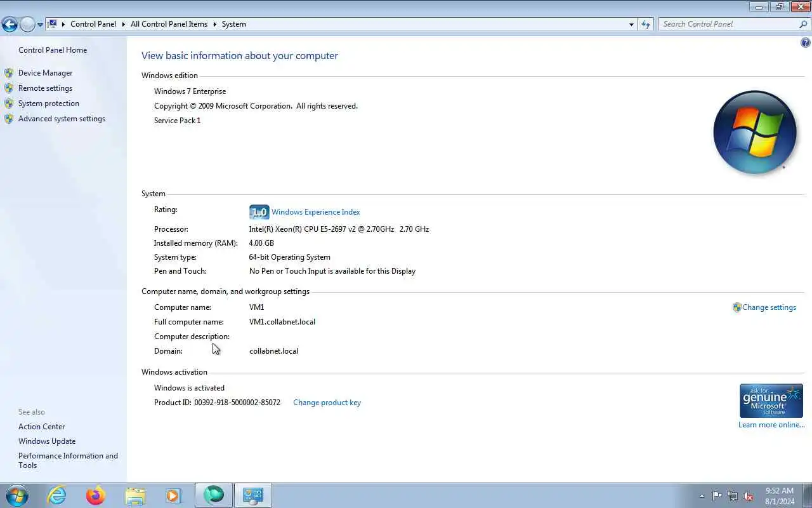Click the Change product key link

[x=327, y=403]
